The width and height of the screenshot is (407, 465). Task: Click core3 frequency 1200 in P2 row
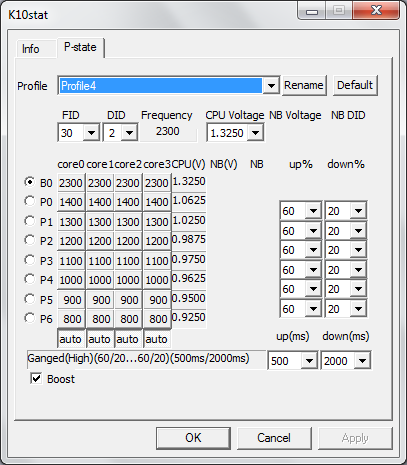pyautogui.click(x=157, y=241)
